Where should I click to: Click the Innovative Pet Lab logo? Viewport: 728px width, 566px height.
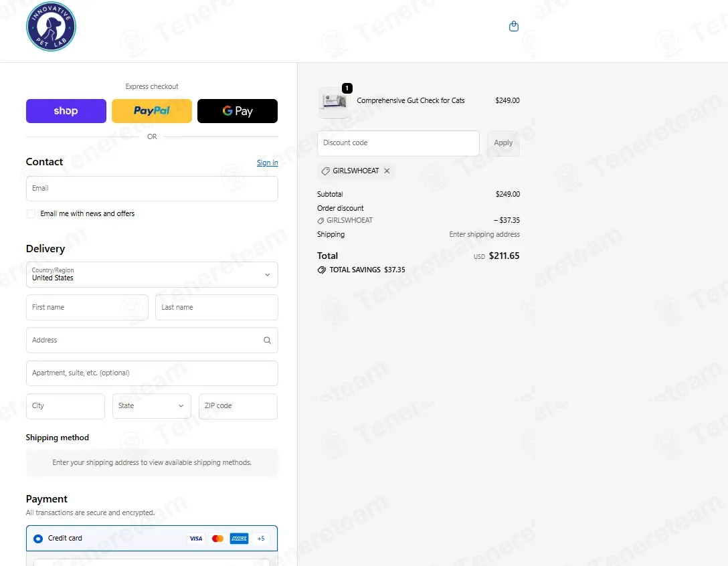click(51, 27)
